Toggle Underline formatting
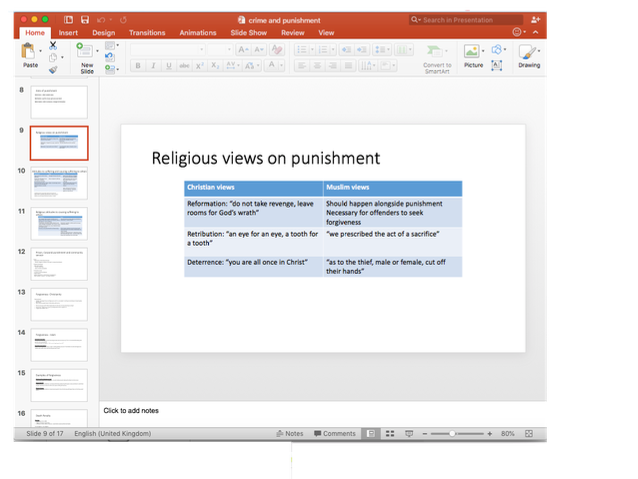The image size is (638, 479). click(168, 66)
